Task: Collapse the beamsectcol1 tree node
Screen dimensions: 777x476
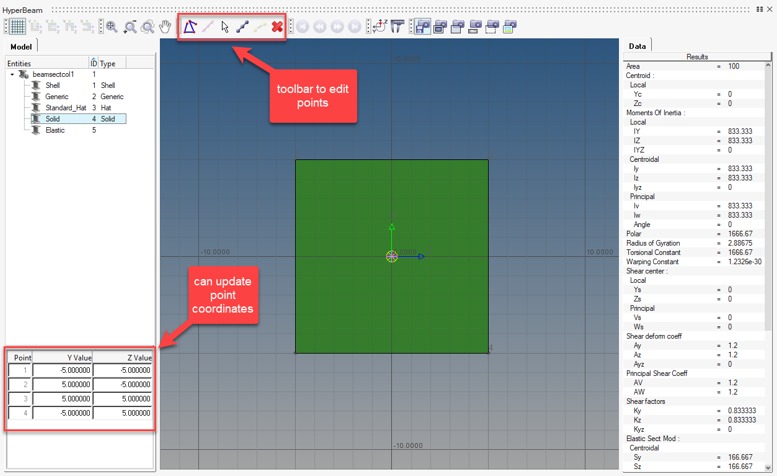Action: tap(12, 74)
